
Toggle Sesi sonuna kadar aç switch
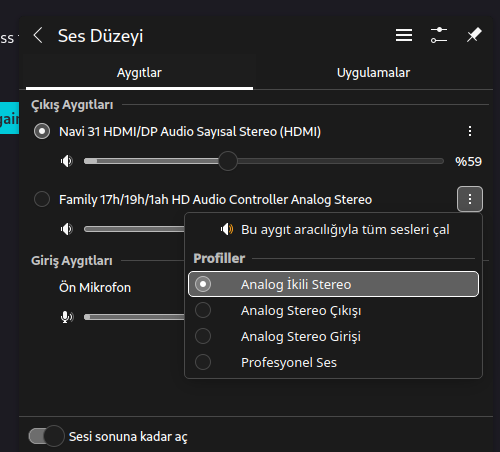click(x=46, y=436)
